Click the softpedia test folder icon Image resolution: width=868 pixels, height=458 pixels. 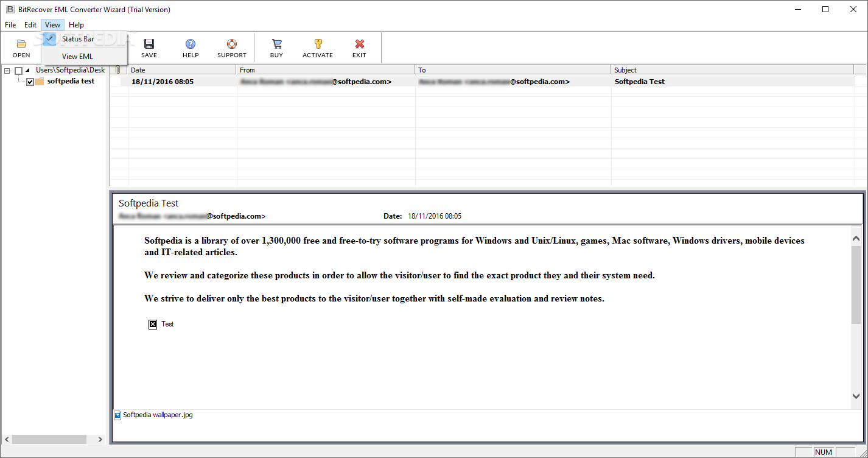pyautogui.click(x=40, y=82)
